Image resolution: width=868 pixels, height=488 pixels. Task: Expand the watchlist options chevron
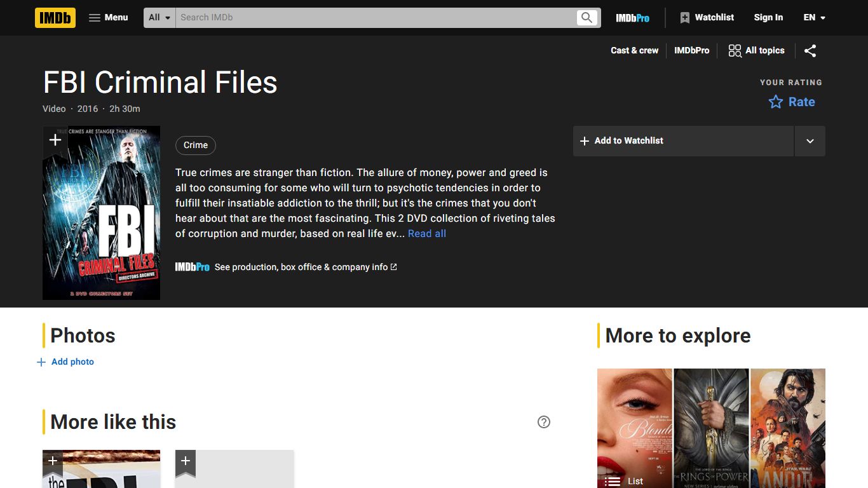[x=810, y=141]
